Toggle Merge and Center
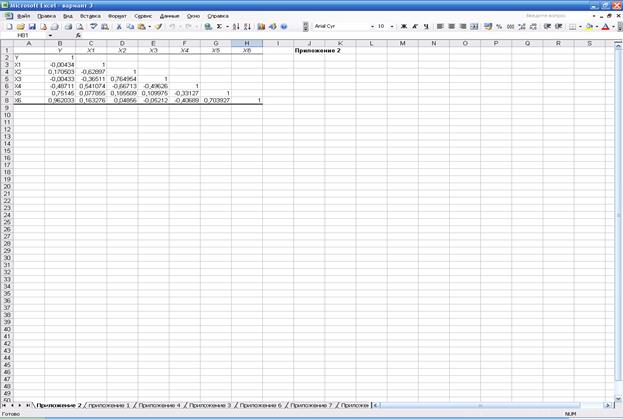This screenshot has width=623, height=419. 474,26
